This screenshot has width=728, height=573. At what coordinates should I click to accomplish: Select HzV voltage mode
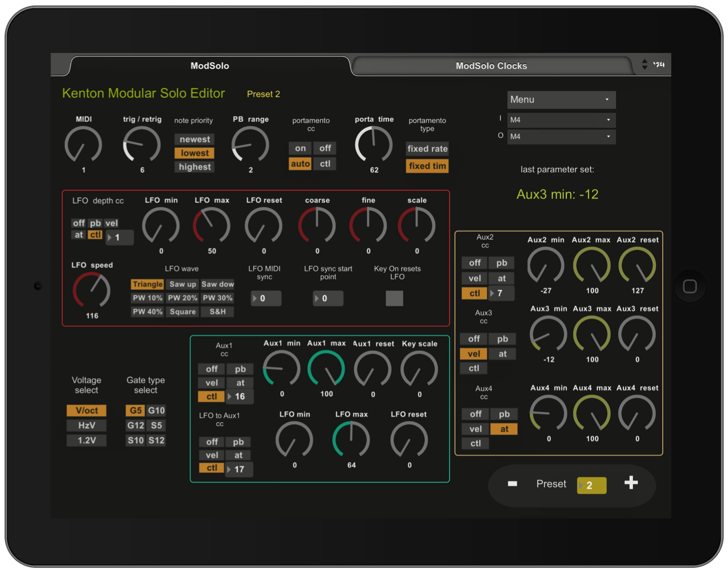pos(86,425)
